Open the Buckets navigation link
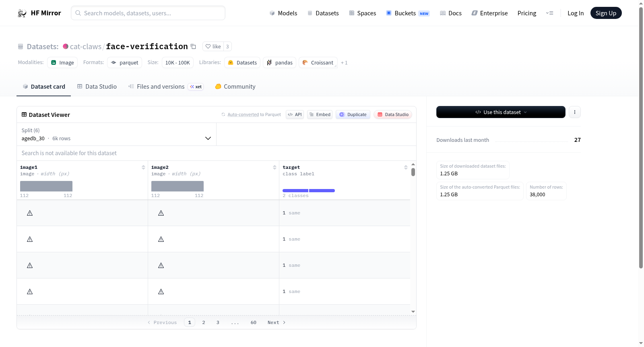Image resolution: width=644 pixels, height=347 pixels. 408,13
